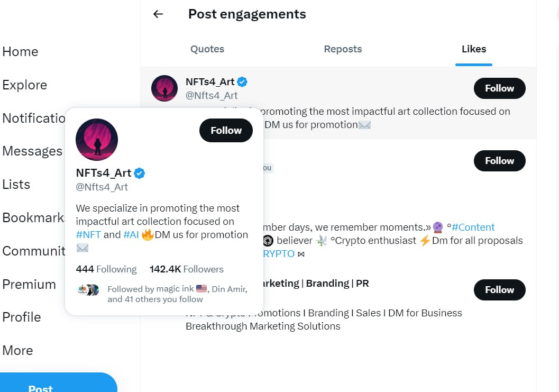Open the #Content hashtag link

click(473, 227)
